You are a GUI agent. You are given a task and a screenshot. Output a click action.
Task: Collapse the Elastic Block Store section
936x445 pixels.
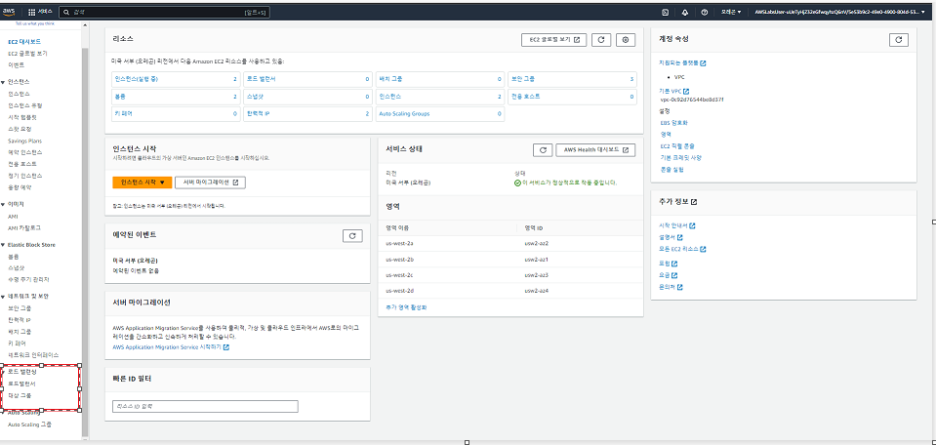coord(3,245)
